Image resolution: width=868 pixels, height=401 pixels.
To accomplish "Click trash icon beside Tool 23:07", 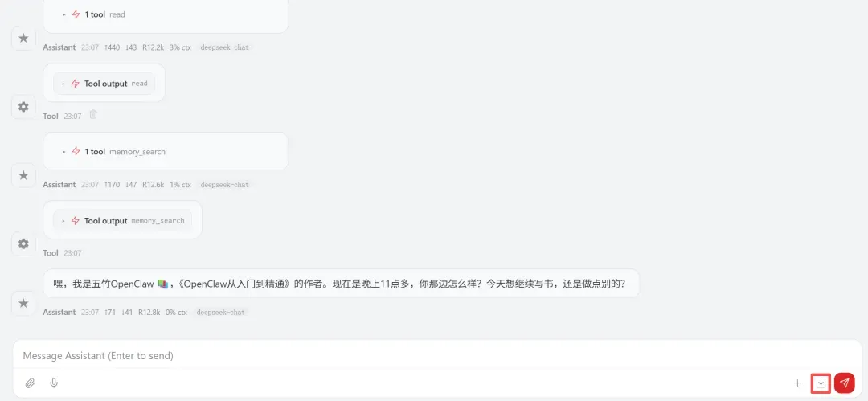I will [93, 115].
